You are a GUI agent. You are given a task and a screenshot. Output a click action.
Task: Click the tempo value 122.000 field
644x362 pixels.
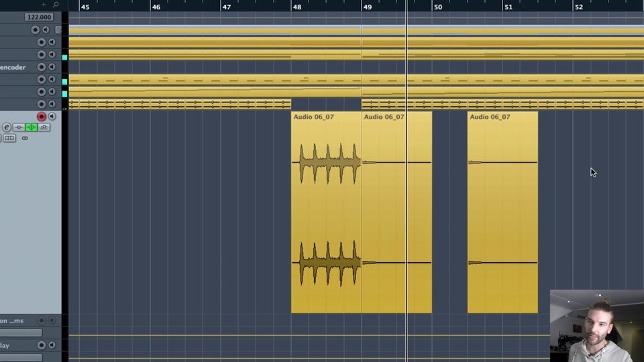tap(39, 17)
